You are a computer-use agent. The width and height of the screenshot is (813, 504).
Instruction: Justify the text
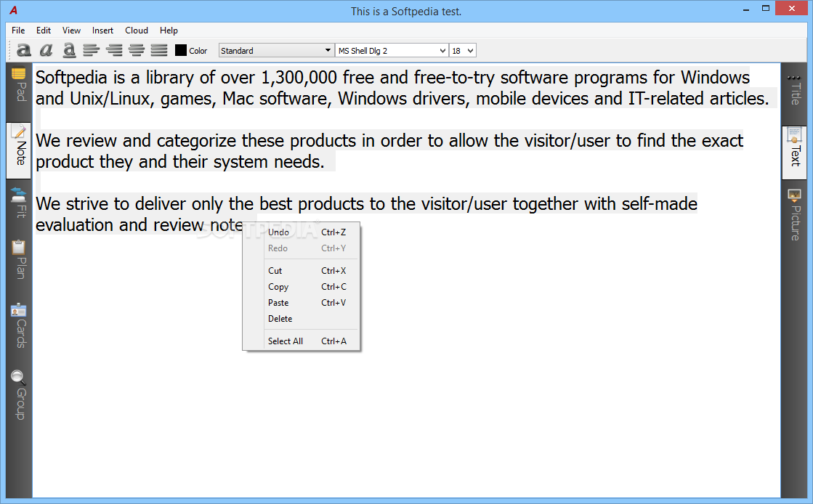tap(159, 50)
